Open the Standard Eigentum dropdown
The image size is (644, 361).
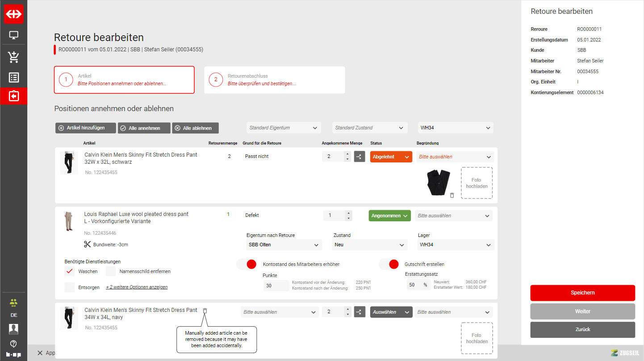click(x=284, y=128)
